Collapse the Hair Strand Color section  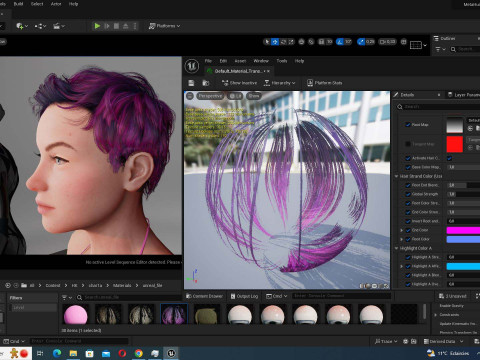click(x=397, y=176)
